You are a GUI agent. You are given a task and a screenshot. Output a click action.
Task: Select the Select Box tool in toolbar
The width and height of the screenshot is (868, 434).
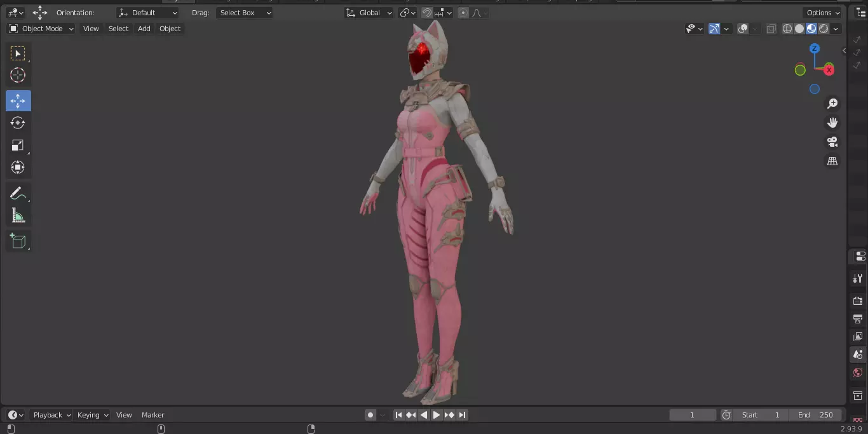(18, 53)
